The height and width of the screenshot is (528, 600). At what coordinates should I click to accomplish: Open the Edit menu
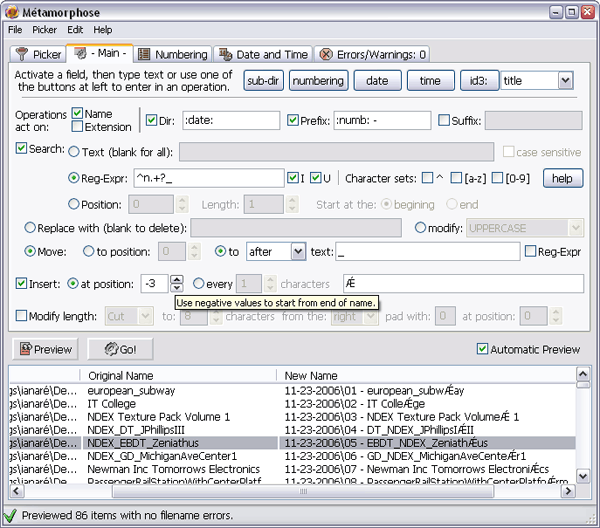coord(75,30)
